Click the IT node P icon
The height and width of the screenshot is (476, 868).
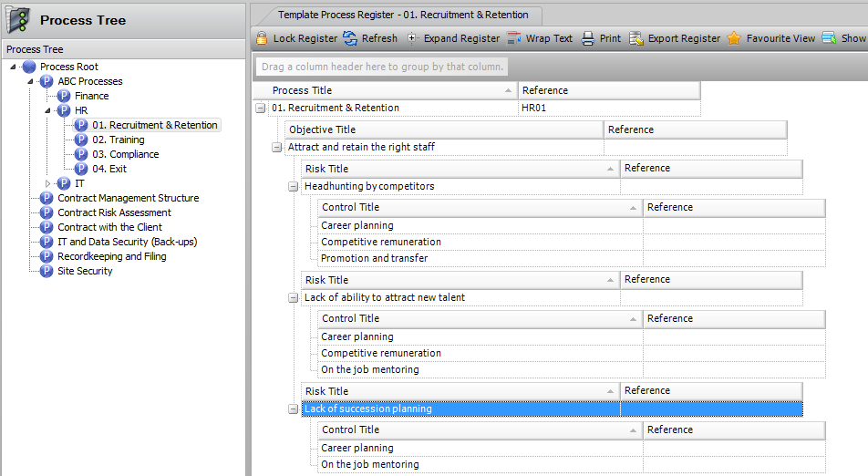tap(64, 183)
